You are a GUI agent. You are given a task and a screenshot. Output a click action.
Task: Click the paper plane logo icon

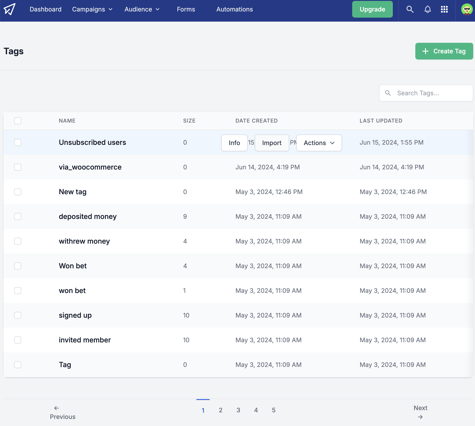click(9, 9)
